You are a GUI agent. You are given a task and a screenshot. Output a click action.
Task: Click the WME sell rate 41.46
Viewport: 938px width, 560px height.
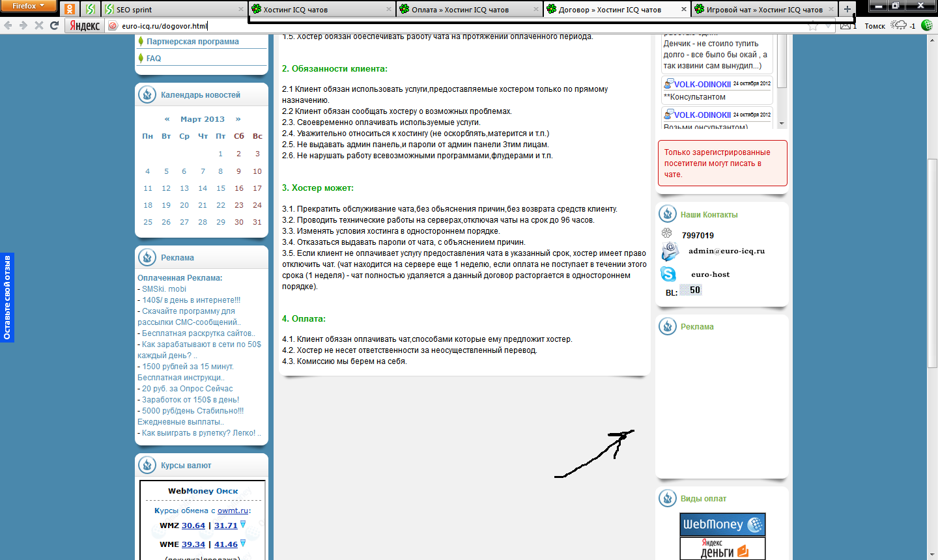click(226, 544)
